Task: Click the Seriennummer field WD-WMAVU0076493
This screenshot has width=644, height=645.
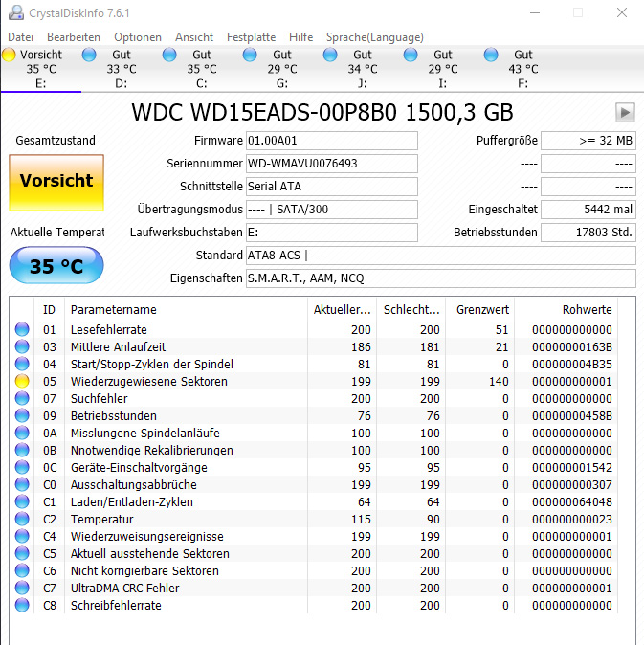Action: [x=332, y=164]
